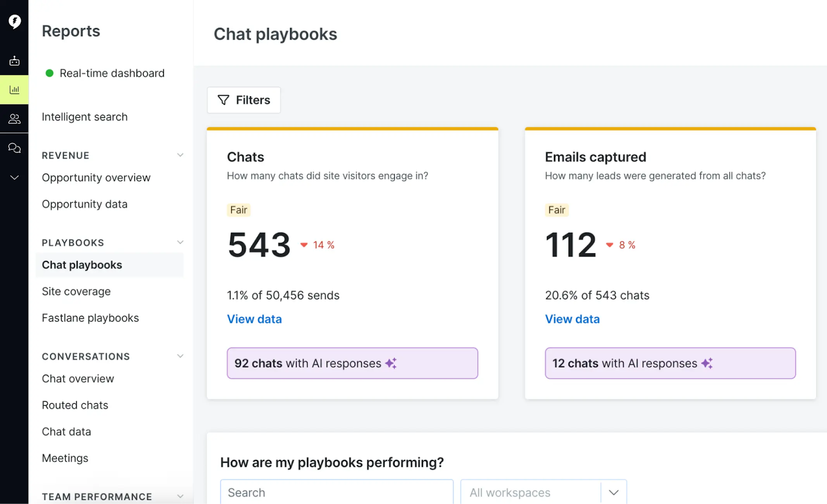Open the contacts people icon in sidebar
Viewport: 827px width, 504px height.
pos(14,119)
